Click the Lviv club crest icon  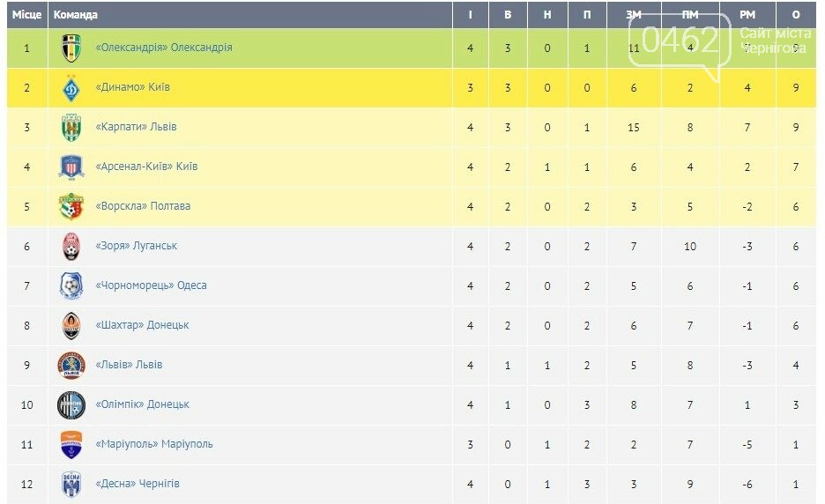pos(71,366)
